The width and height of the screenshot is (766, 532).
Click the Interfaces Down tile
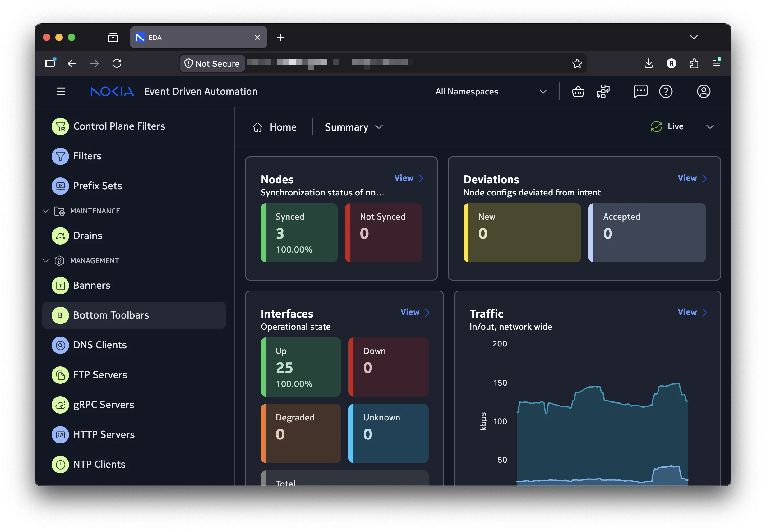coord(388,367)
